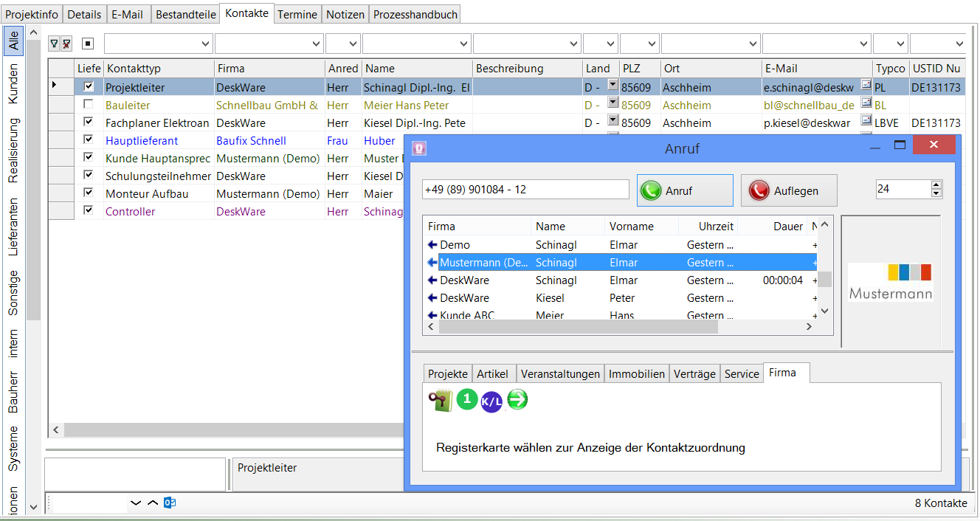Open the Termine tab
The height and width of the screenshot is (521, 980).
(297, 14)
